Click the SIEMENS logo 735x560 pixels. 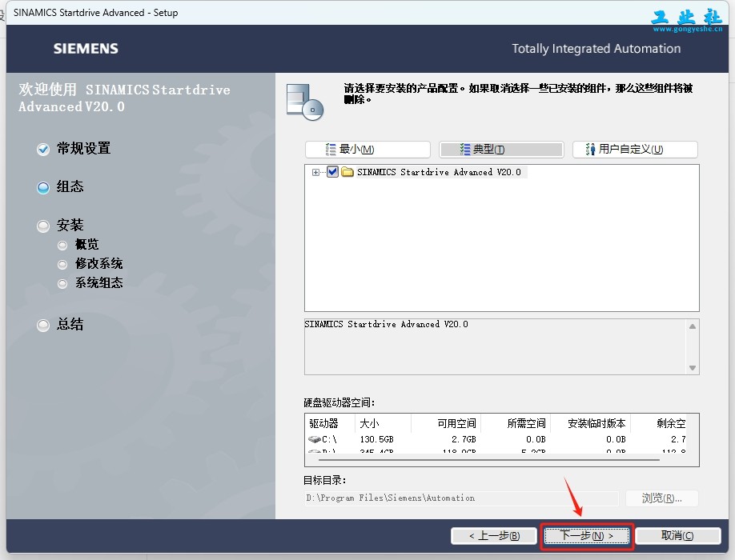(86, 49)
